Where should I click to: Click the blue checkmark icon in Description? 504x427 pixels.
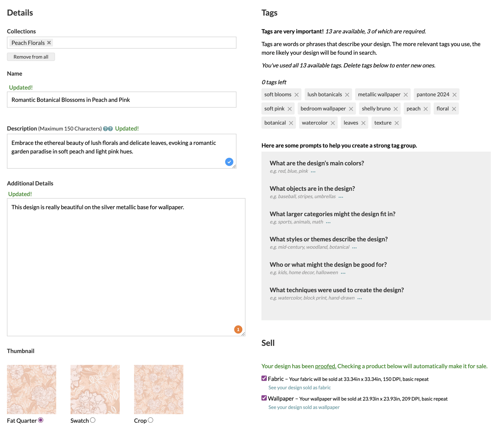click(229, 162)
